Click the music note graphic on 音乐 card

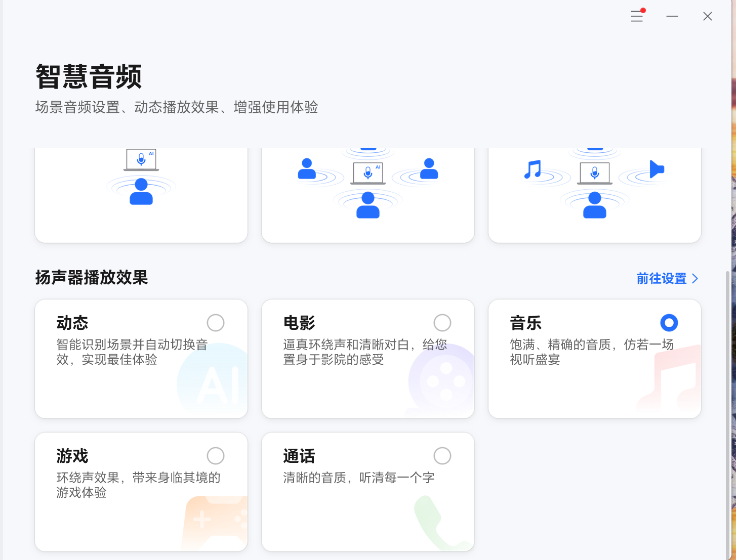[x=669, y=378]
